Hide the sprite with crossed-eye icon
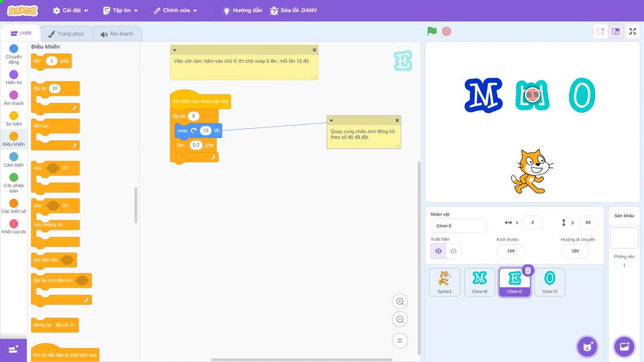644x362 pixels. [453, 251]
